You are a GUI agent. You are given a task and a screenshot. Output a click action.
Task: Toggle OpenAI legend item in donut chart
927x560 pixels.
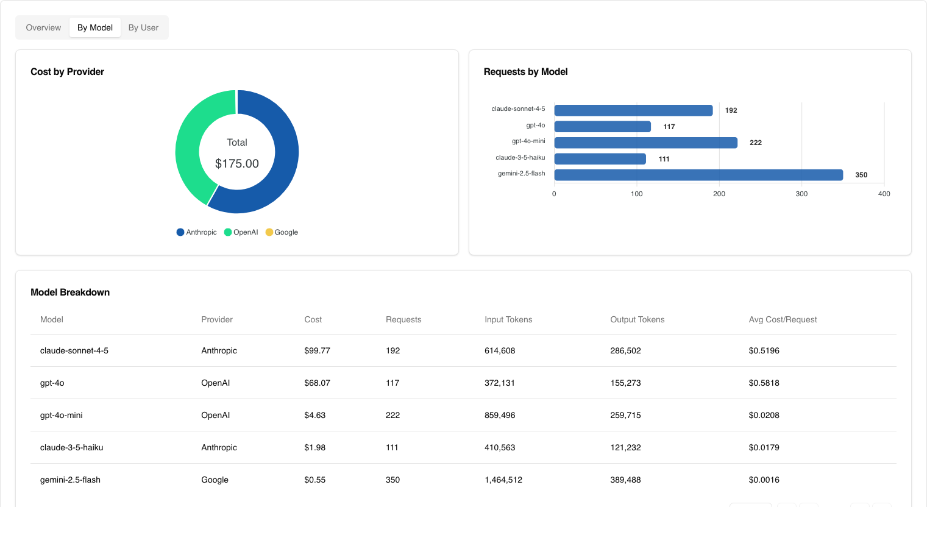point(241,232)
